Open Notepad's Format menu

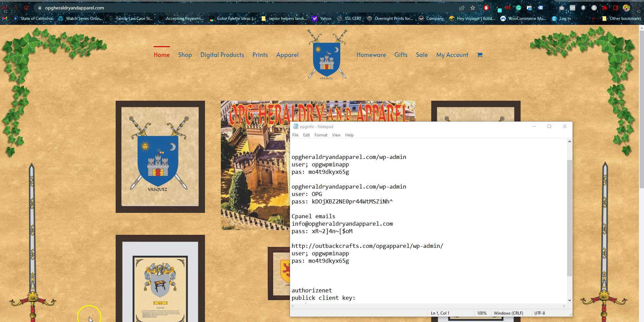tap(321, 135)
